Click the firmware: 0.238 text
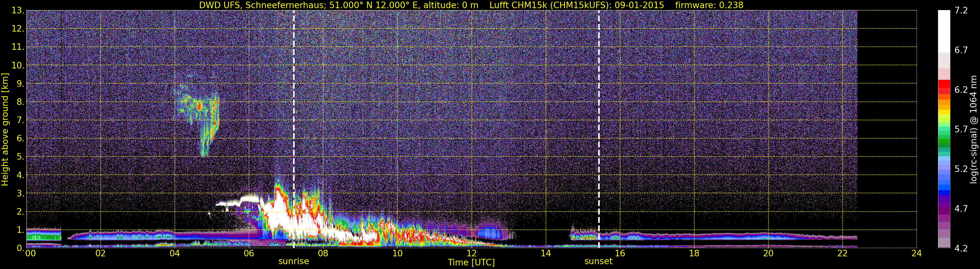The image size is (980, 269). [x=709, y=5]
